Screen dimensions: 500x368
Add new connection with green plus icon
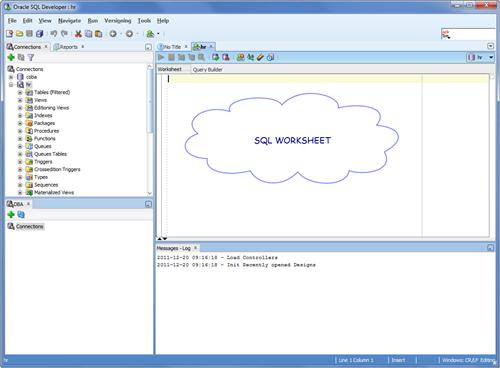pos(11,57)
